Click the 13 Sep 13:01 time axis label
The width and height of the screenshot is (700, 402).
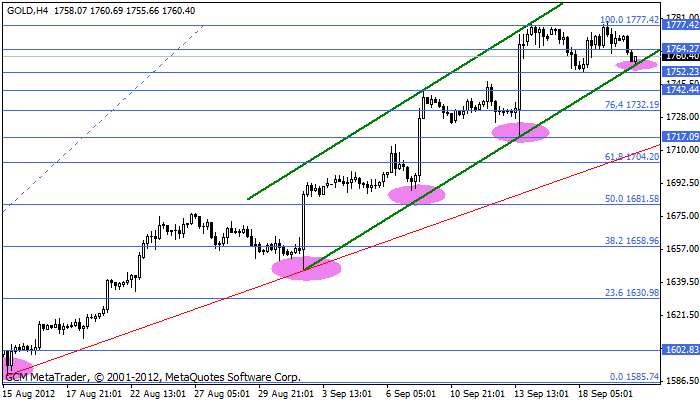coord(543,394)
